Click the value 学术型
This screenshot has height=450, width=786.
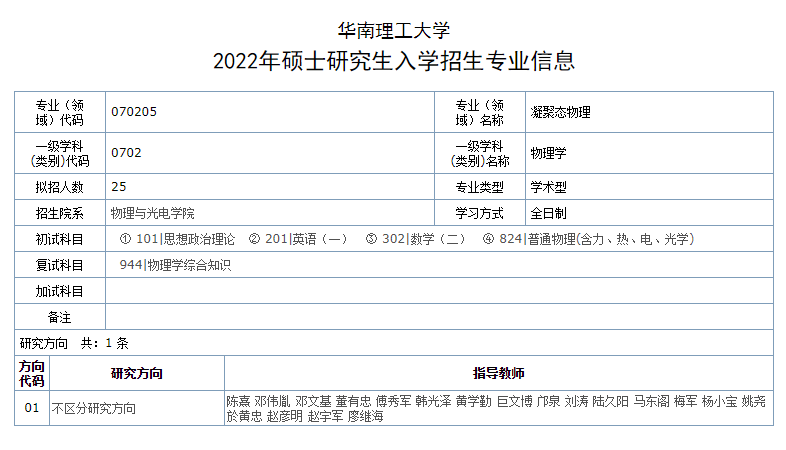[548, 187]
